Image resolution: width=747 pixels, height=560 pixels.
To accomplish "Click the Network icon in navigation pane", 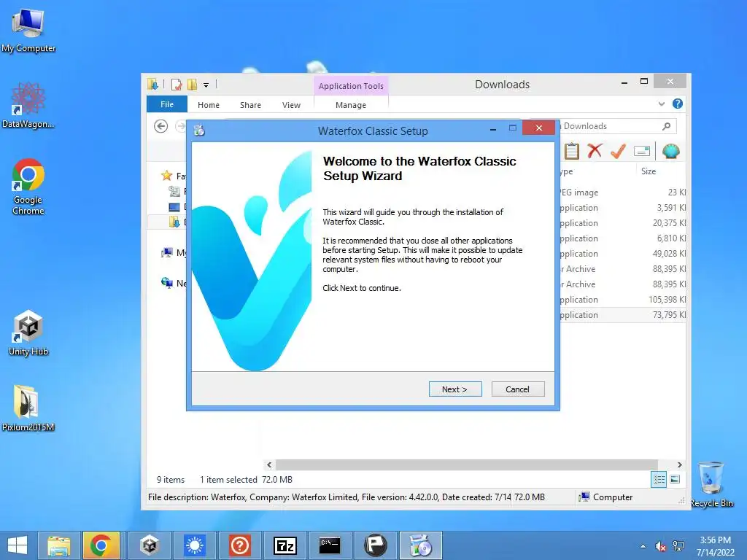I will click(167, 283).
